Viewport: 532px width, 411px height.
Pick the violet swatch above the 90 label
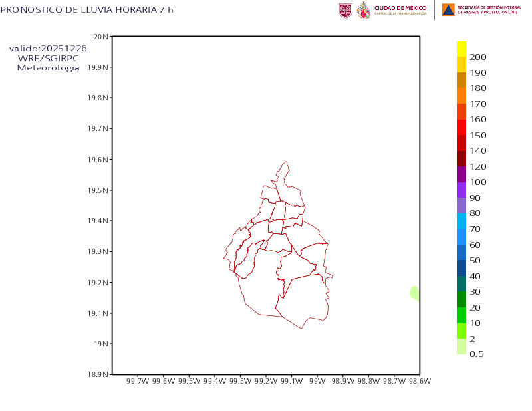pyautogui.click(x=462, y=190)
